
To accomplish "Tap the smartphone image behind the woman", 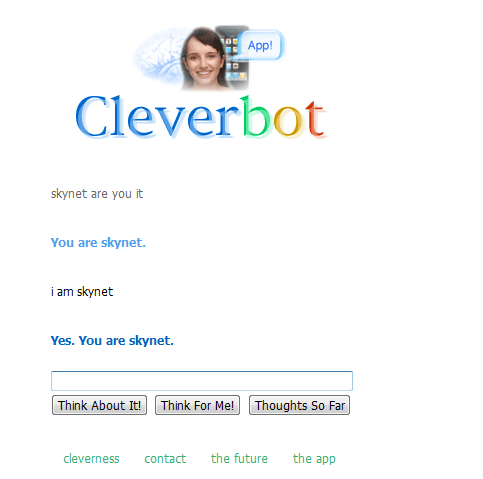I will click(x=236, y=57).
